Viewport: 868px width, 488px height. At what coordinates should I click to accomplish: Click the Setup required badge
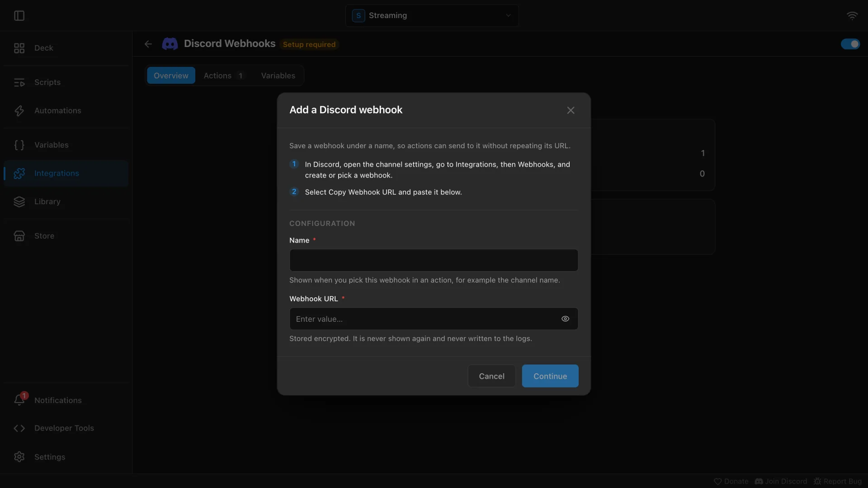309,44
